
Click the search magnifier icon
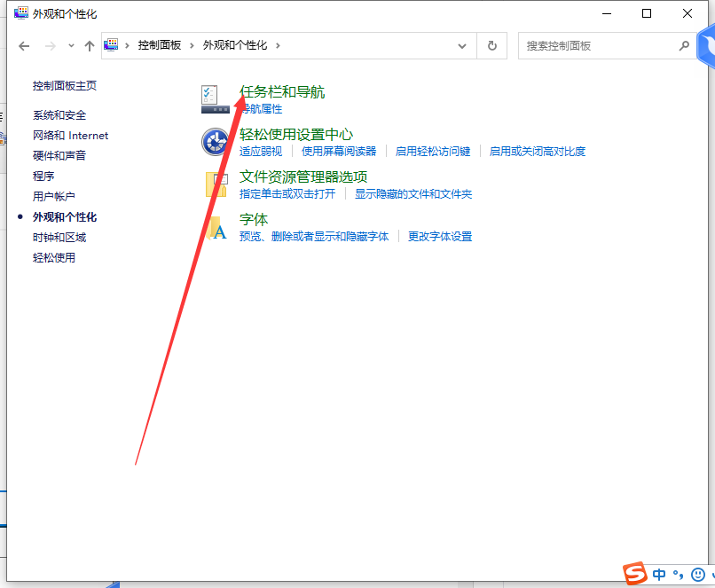click(x=683, y=45)
